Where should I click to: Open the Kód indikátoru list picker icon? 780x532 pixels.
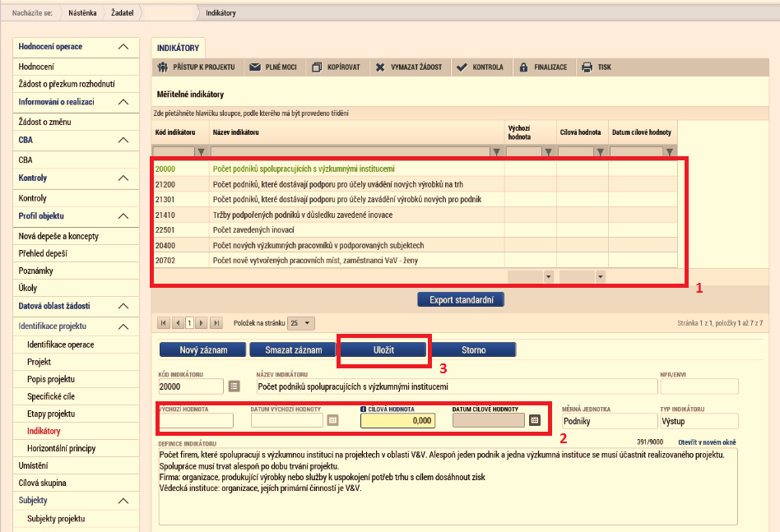point(234,386)
